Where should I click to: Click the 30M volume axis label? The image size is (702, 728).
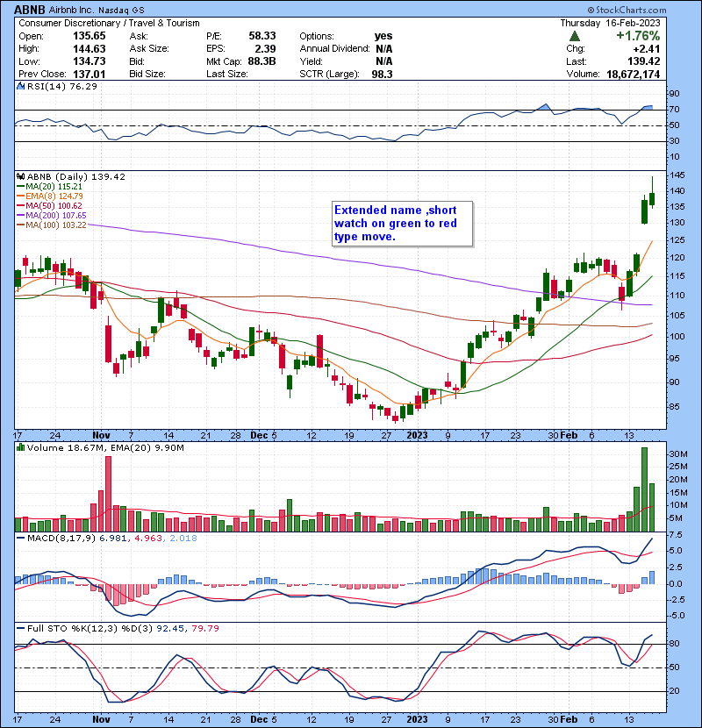point(677,454)
